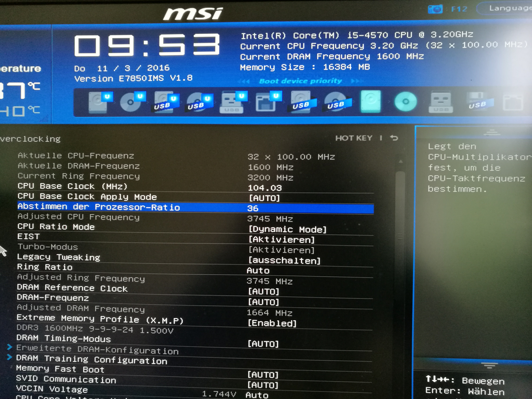Click the CPU Base Clock 104.03 field
The height and width of the screenshot is (399, 532).
(265, 188)
